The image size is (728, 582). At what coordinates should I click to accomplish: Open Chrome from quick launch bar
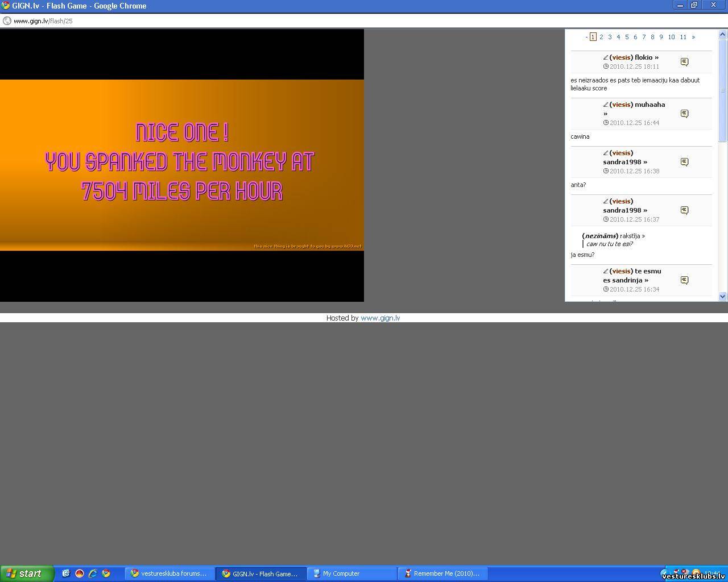click(106, 573)
